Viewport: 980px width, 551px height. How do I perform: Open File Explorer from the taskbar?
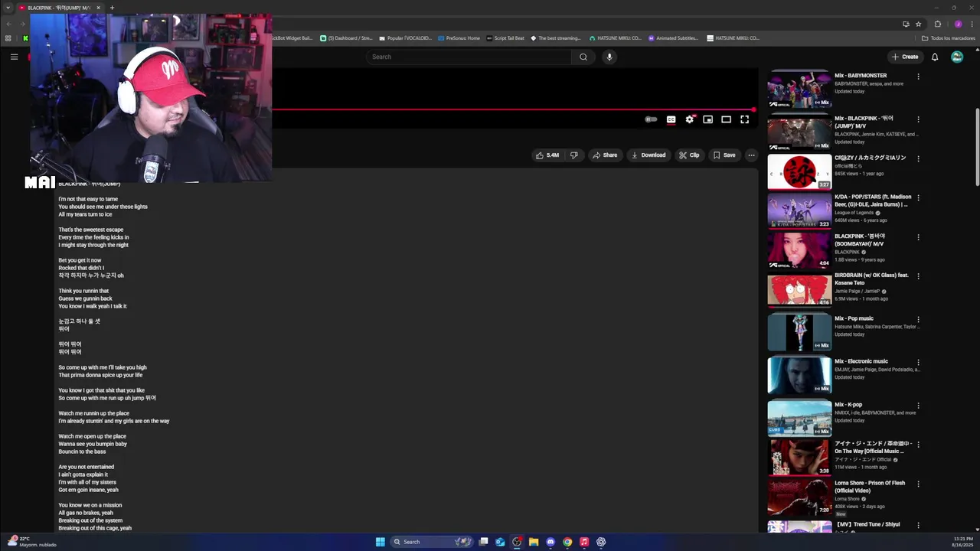pos(534,542)
